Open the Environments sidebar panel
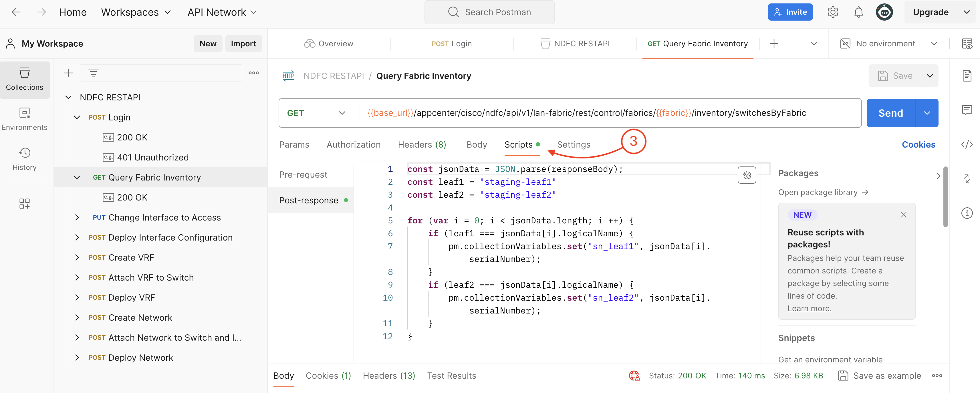This screenshot has width=980, height=393. (x=25, y=120)
